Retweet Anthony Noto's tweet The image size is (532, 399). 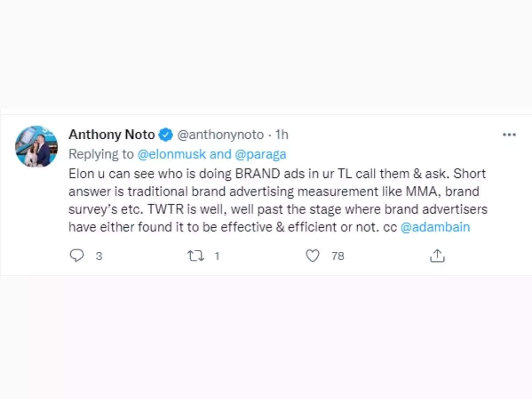point(195,256)
